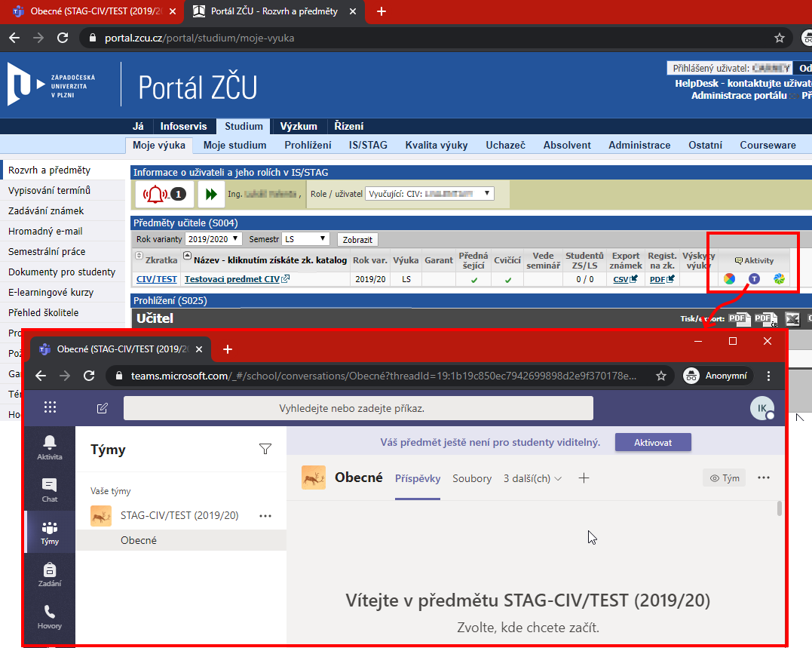Click the Aktivovat button
The image size is (812, 648).
pos(653,442)
